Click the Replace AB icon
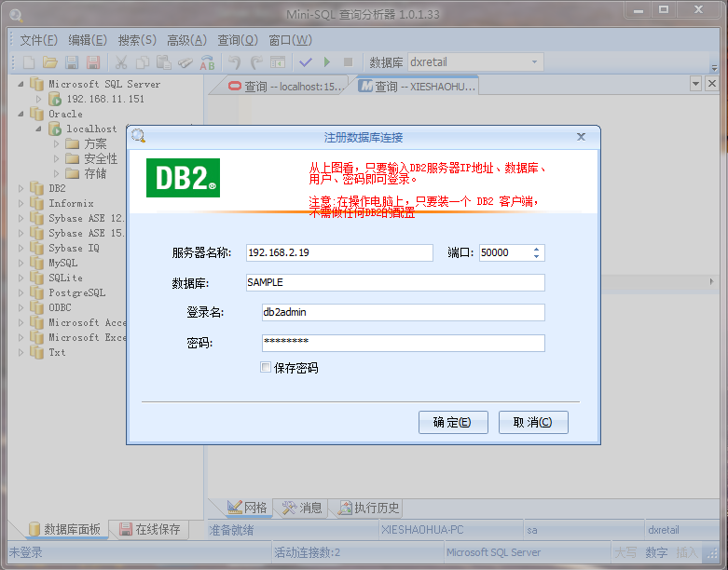This screenshot has width=728, height=570. [x=207, y=62]
